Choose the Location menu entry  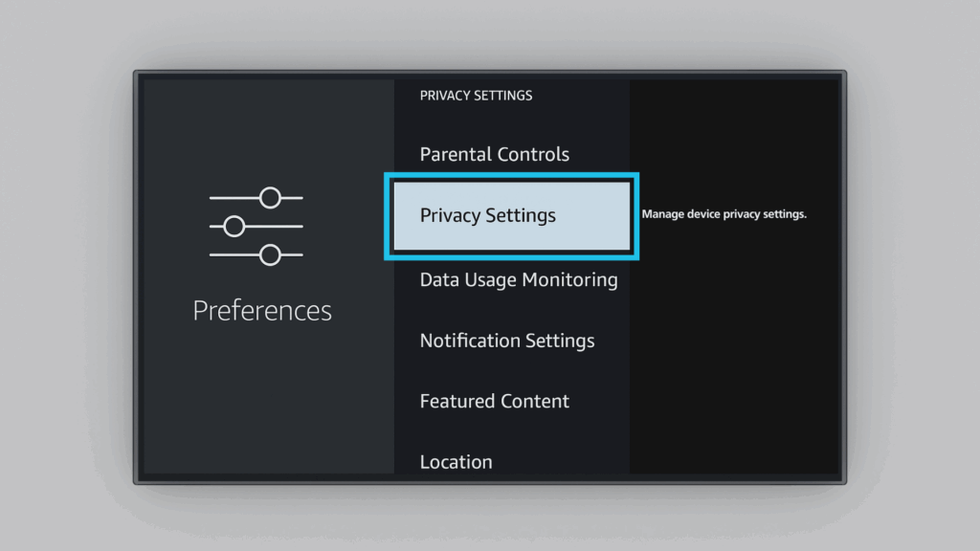(457, 461)
